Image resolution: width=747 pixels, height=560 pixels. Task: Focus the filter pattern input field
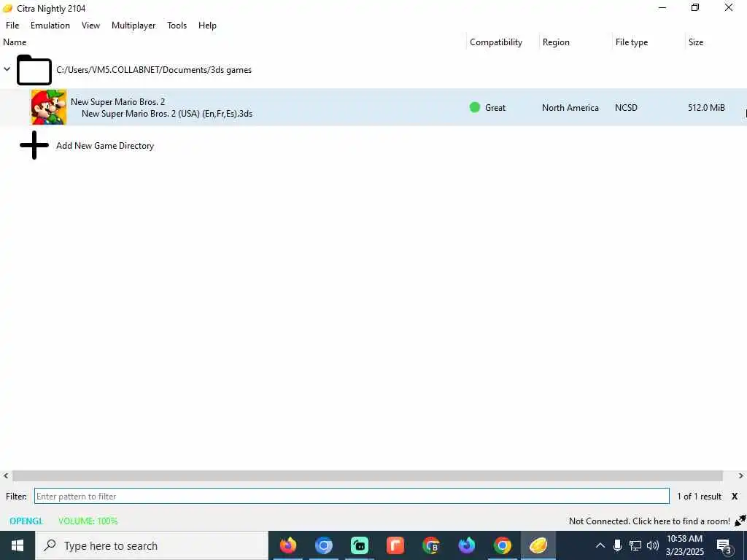click(x=352, y=496)
